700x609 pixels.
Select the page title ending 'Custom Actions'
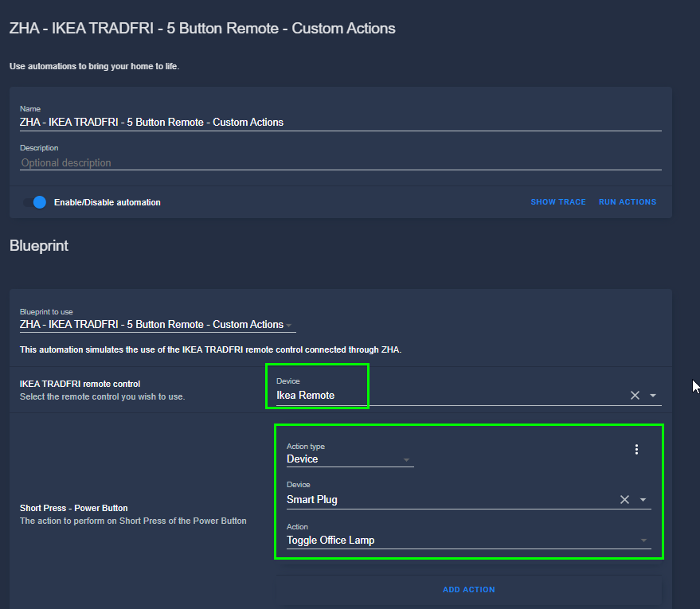202,28
